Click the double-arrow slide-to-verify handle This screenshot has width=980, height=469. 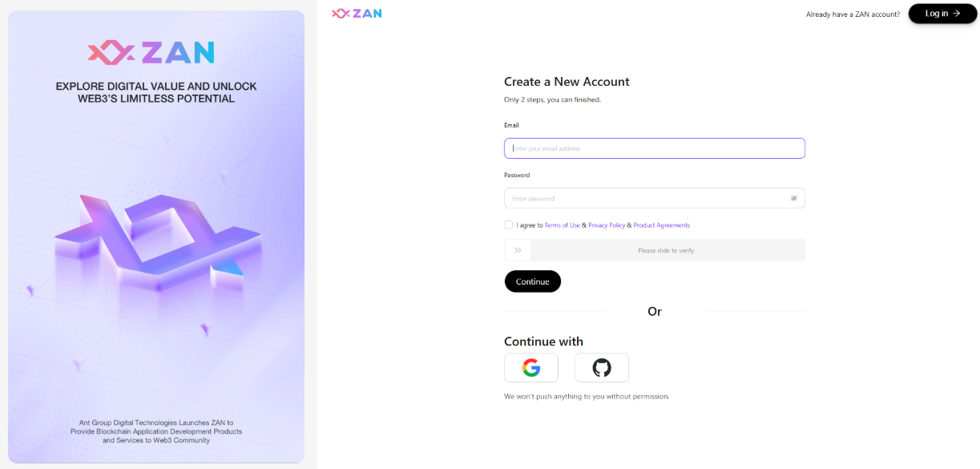518,250
